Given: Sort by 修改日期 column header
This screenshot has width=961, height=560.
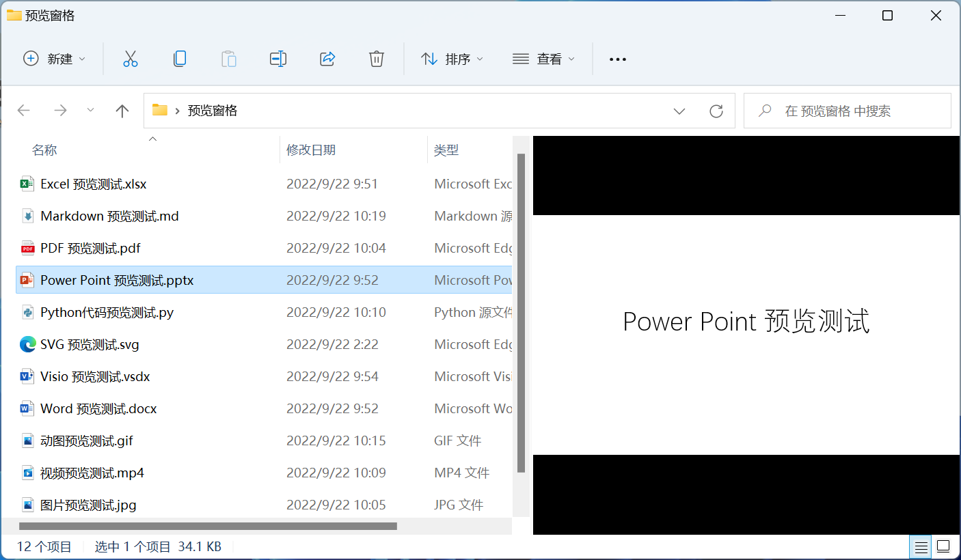Looking at the screenshot, I should [311, 150].
